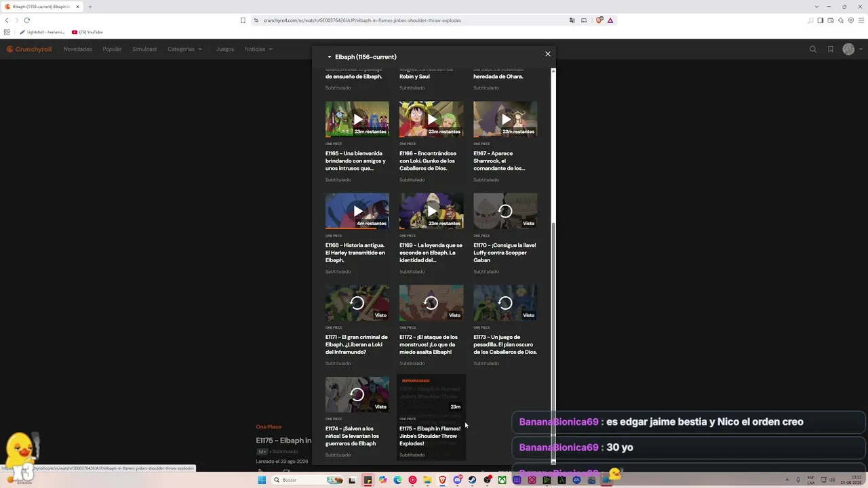Open Crunchyroll account profile menu
Image resolution: width=868 pixels, height=488 pixels.
point(851,49)
